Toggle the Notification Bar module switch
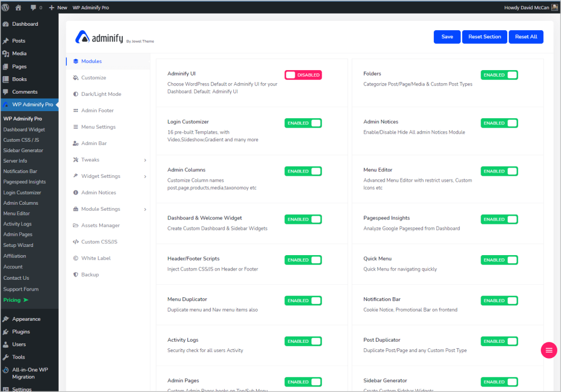 point(499,301)
